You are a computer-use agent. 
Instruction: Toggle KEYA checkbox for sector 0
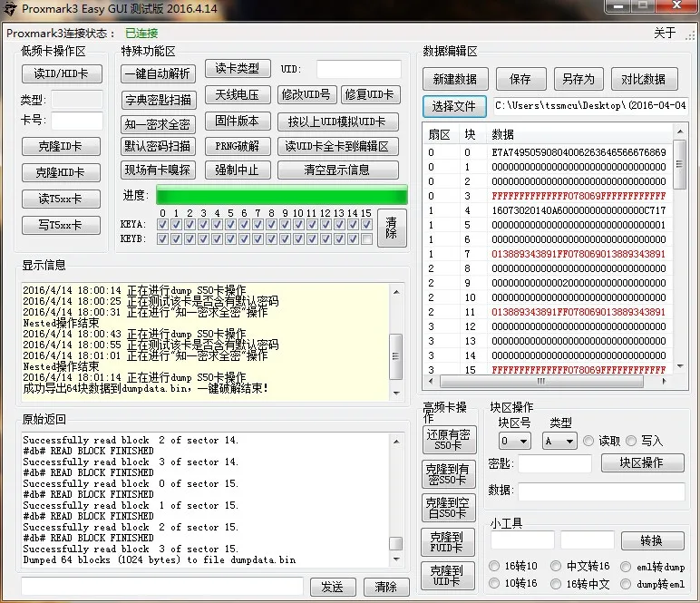click(163, 225)
